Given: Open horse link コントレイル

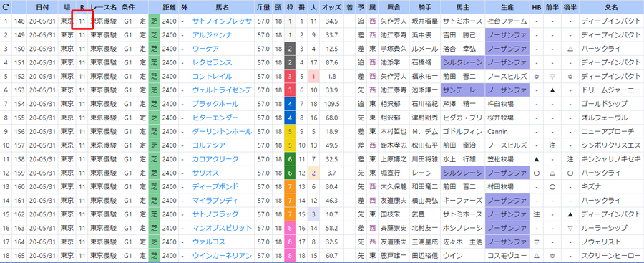Looking at the screenshot, I should pos(213,76).
